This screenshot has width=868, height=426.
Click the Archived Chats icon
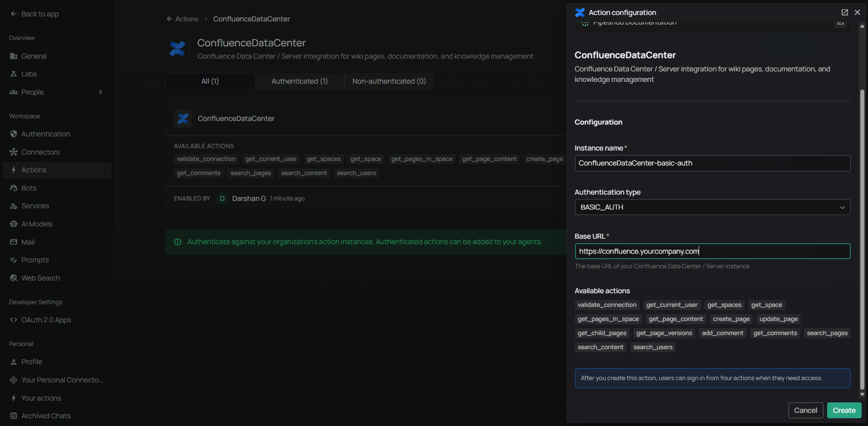click(x=14, y=416)
